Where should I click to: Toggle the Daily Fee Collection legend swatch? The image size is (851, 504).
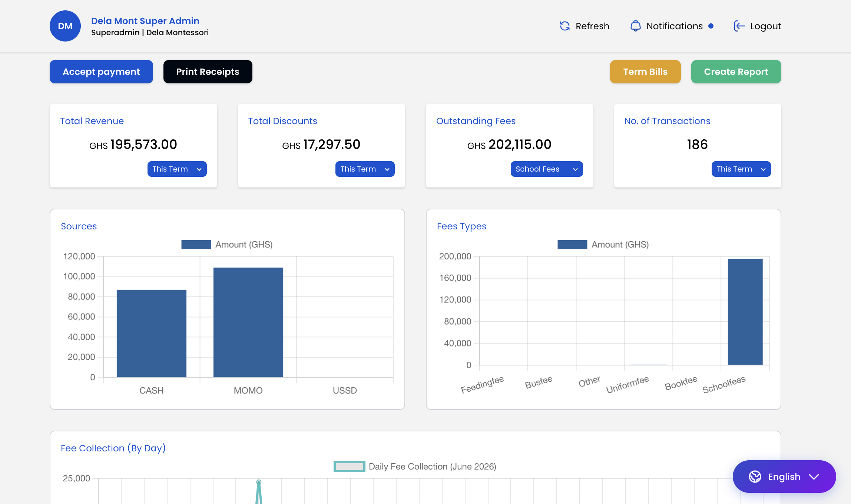[349, 467]
